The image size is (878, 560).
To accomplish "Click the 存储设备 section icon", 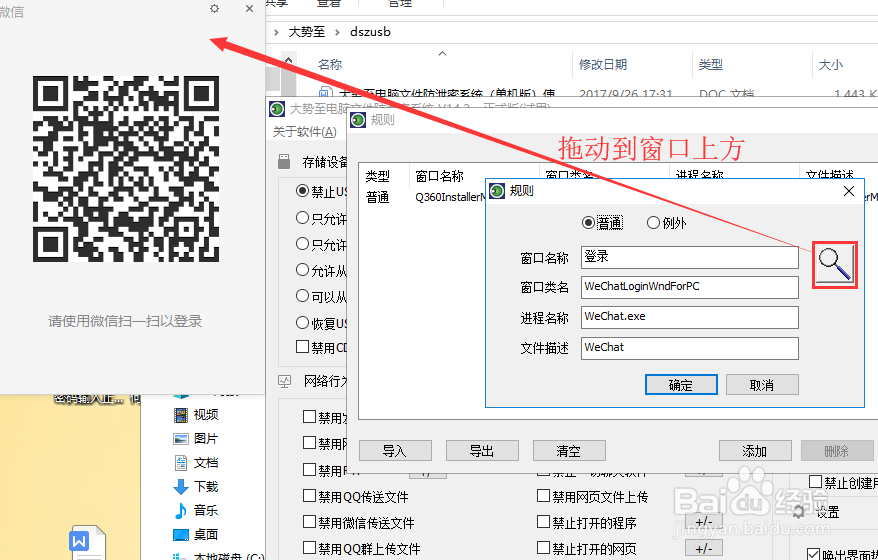I will coord(284,162).
